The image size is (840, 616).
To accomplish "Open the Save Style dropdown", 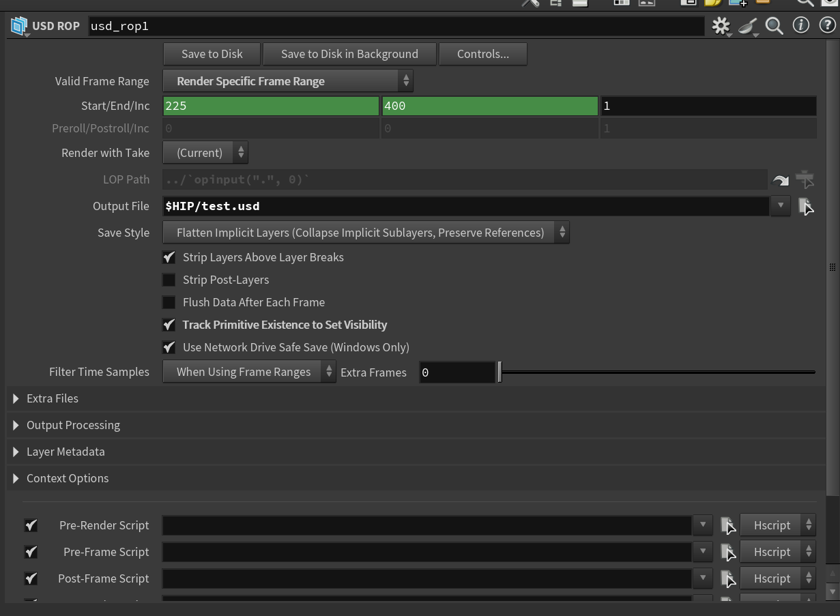I will click(366, 233).
